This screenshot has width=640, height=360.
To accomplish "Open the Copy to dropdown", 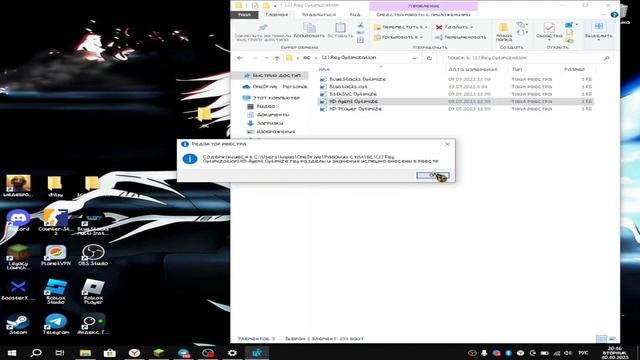I will pyautogui.click(x=399, y=37).
